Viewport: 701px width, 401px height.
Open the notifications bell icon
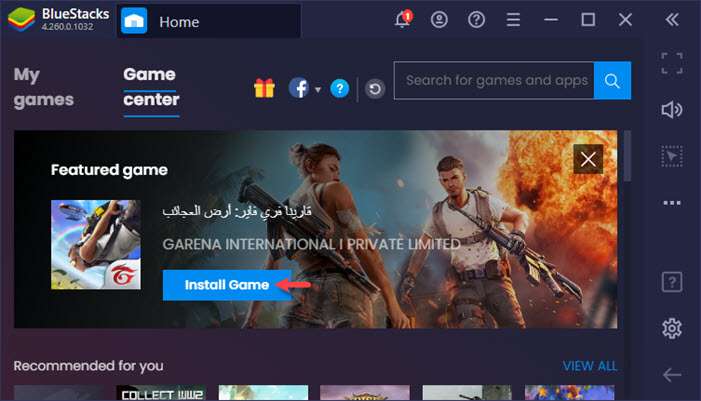point(402,19)
